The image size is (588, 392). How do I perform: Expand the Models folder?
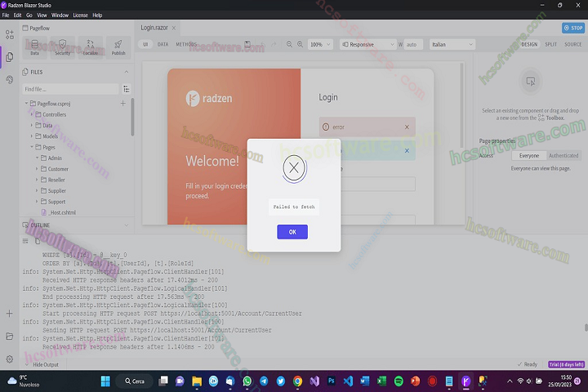click(x=32, y=136)
